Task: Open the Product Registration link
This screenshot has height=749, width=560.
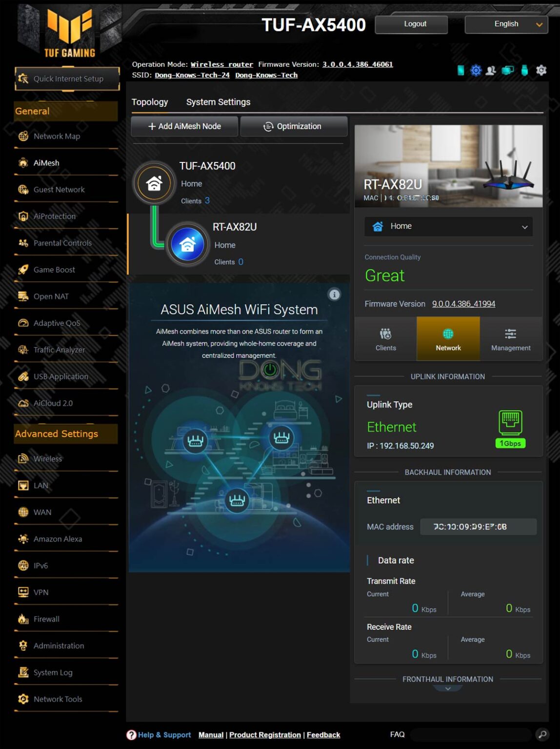Action: pyautogui.click(x=265, y=734)
